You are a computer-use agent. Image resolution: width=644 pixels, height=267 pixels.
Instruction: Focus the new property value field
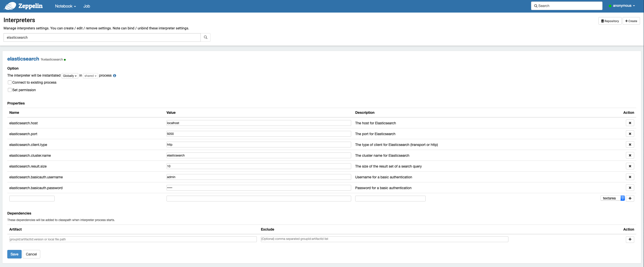[x=259, y=199]
